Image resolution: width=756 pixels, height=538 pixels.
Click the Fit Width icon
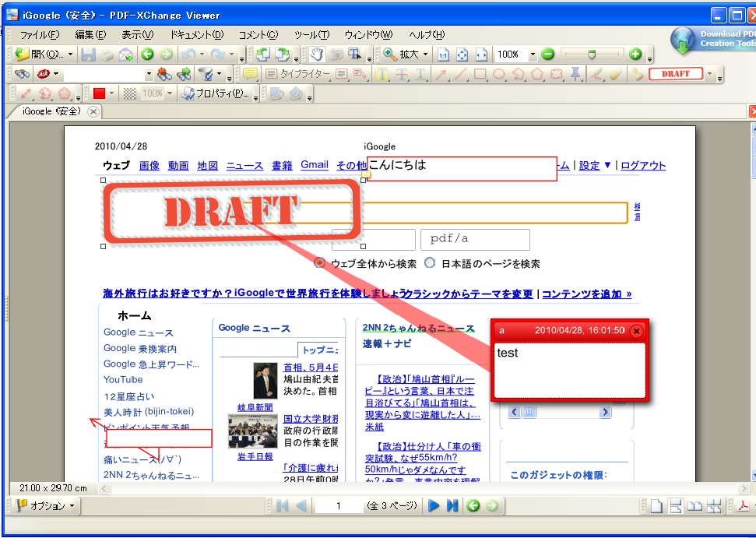point(481,55)
